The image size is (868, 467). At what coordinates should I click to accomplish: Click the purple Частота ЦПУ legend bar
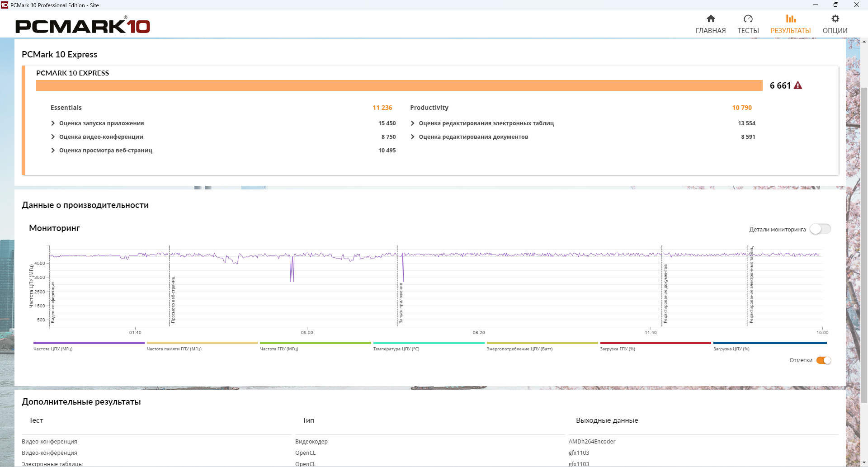point(89,343)
